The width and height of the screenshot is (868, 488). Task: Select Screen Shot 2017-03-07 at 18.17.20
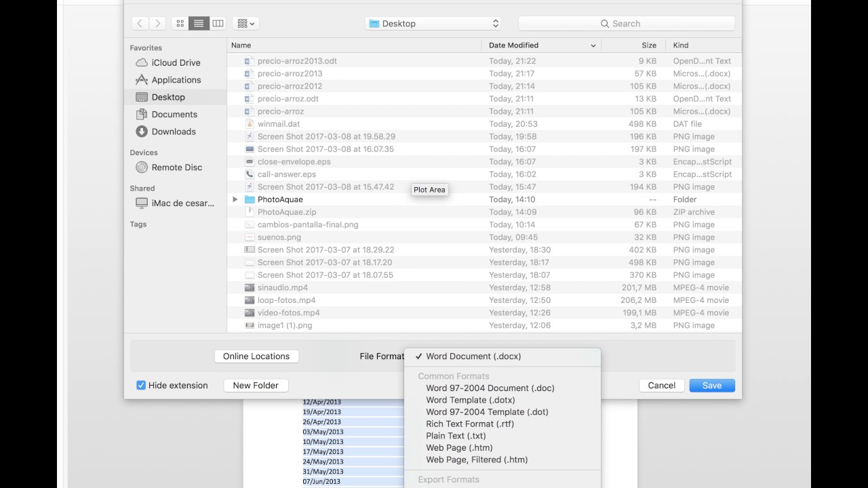click(484, 262)
